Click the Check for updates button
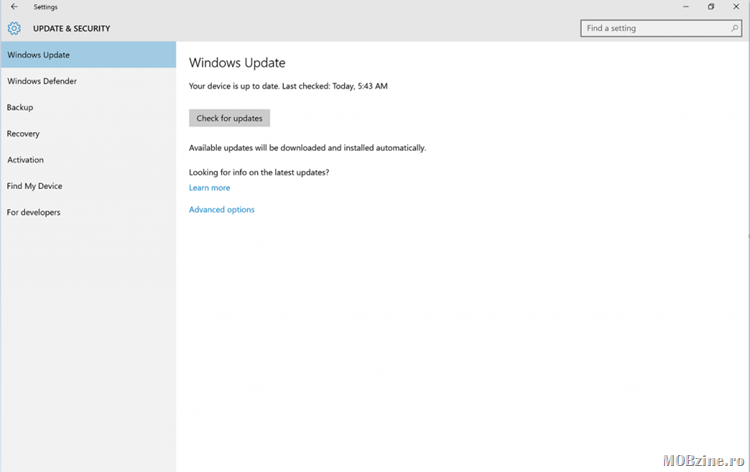 (x=229, y=118)
